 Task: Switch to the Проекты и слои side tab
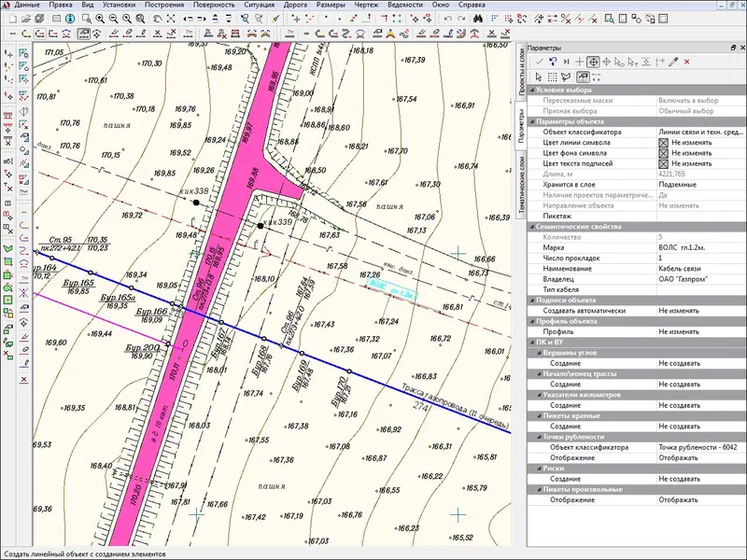pyautogui.click(x=521, y=73)
